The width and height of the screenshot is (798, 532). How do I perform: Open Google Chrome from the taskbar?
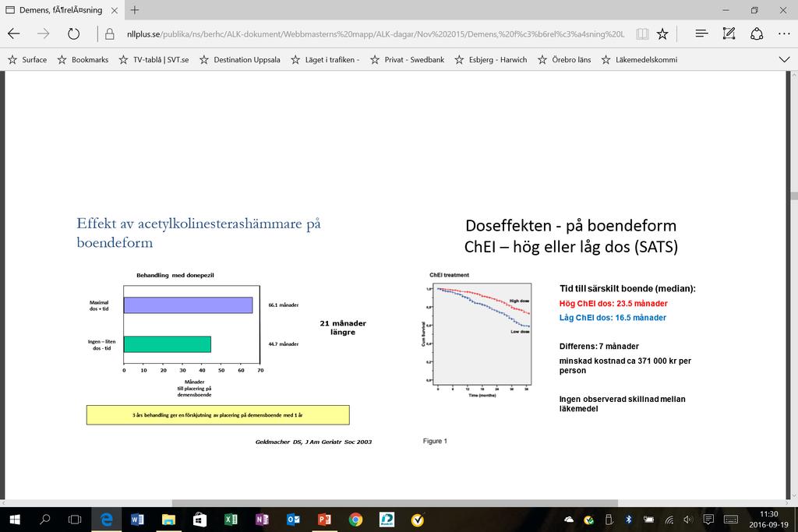click(355, 520)
